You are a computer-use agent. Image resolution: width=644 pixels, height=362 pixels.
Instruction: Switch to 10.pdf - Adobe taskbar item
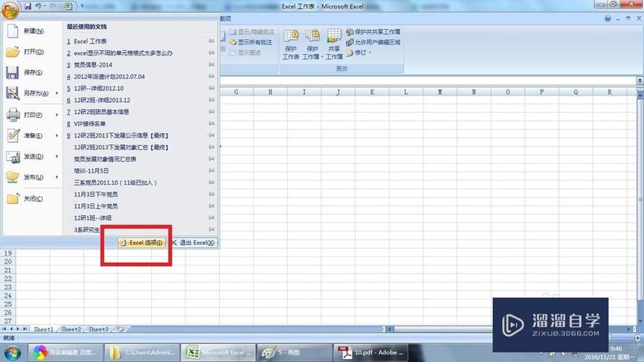371,353
